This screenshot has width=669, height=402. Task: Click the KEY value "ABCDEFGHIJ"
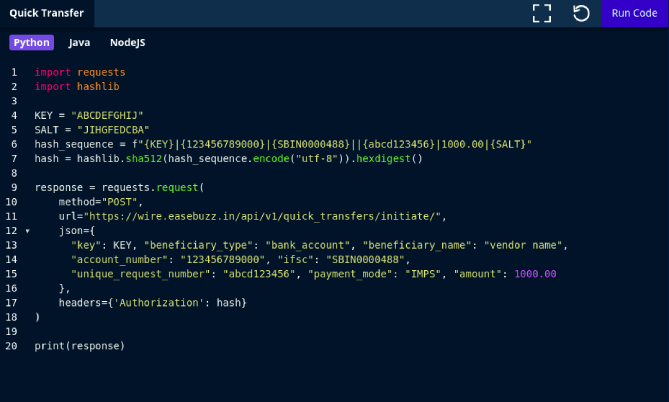click(x=114, y=115)
